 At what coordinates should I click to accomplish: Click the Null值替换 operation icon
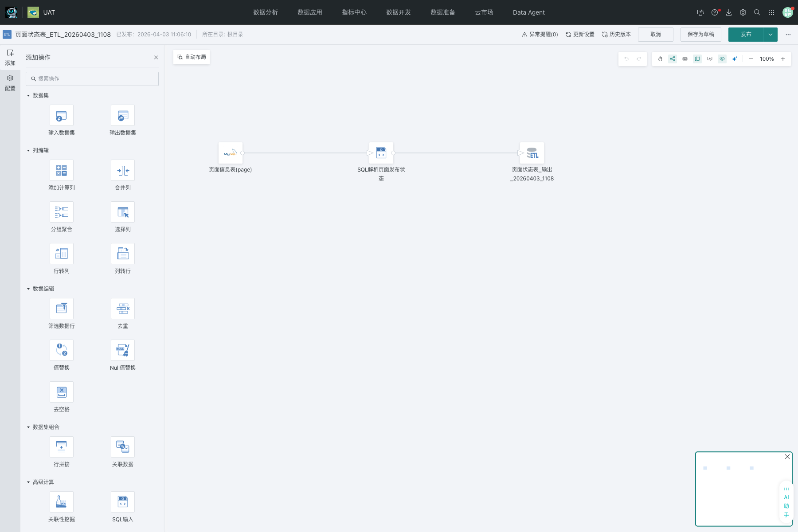(123, 351)
